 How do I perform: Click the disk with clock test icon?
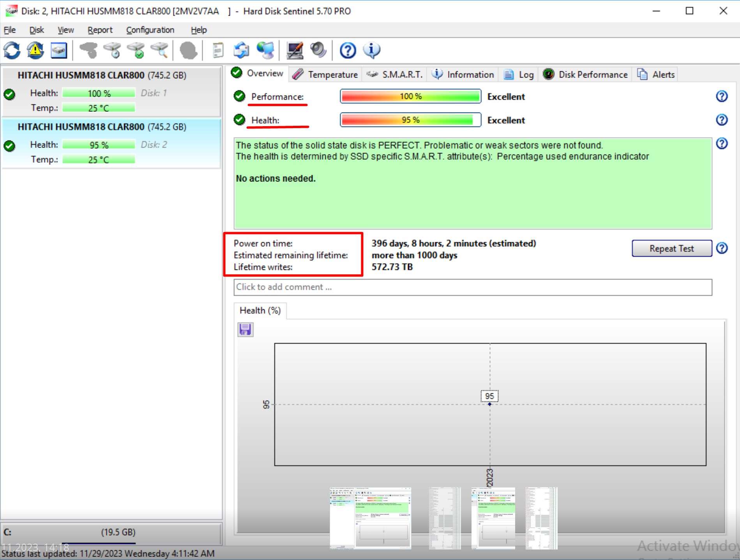coord(113,51)
